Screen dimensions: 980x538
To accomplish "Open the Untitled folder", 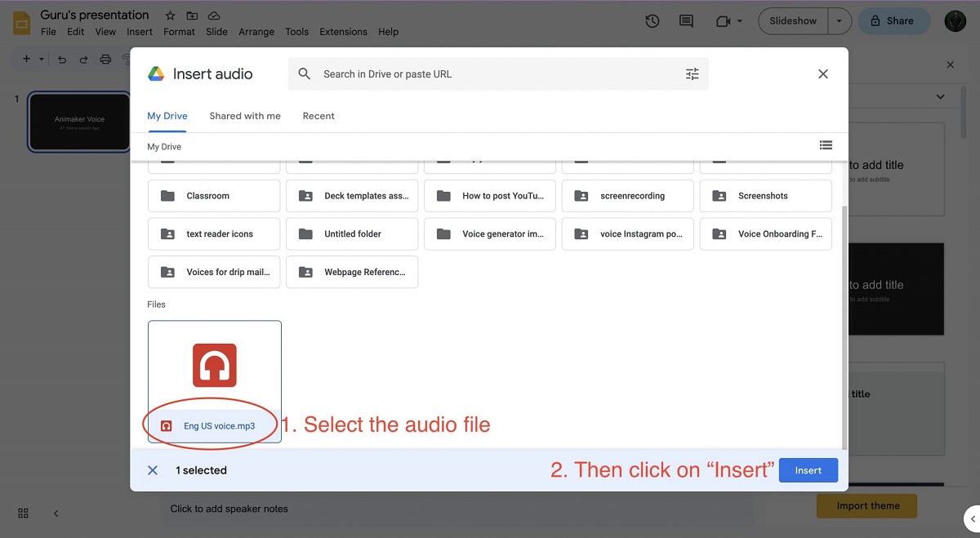I will coord(352,233).
